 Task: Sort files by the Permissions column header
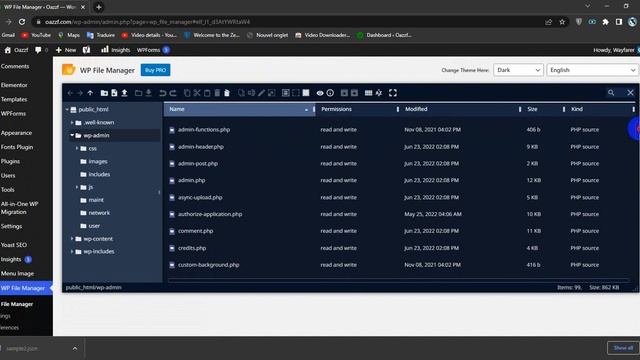357,109
